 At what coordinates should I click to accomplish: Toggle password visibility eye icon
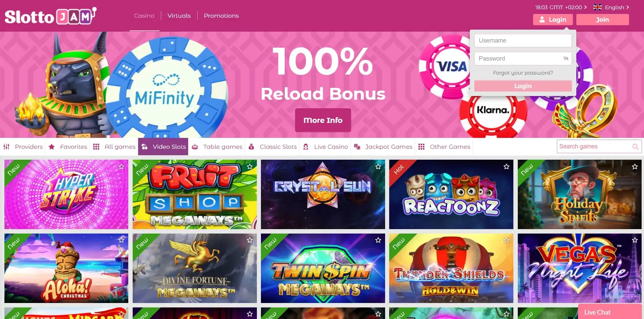[x=566, y=59]
